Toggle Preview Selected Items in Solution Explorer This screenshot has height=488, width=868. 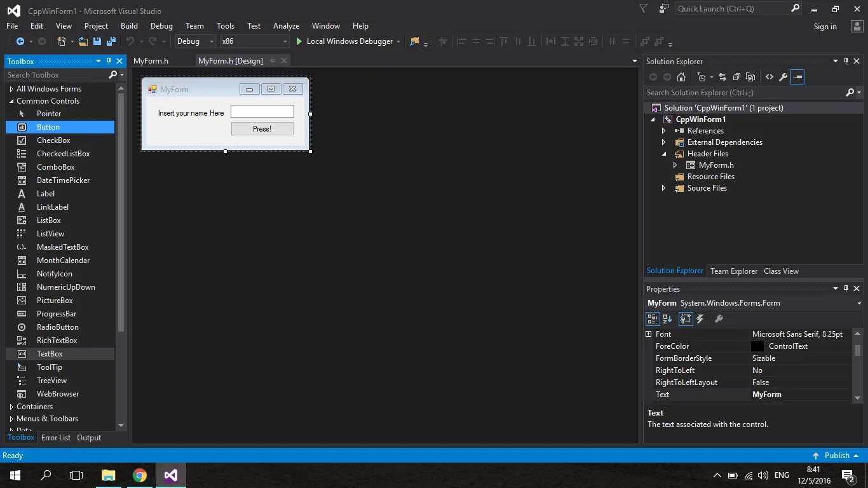pos(798,77)
